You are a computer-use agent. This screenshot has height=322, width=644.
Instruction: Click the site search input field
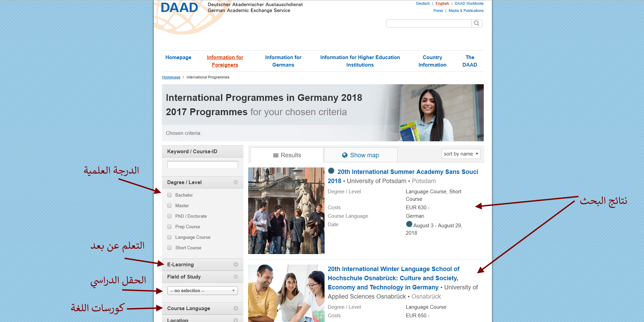point(429,23)
